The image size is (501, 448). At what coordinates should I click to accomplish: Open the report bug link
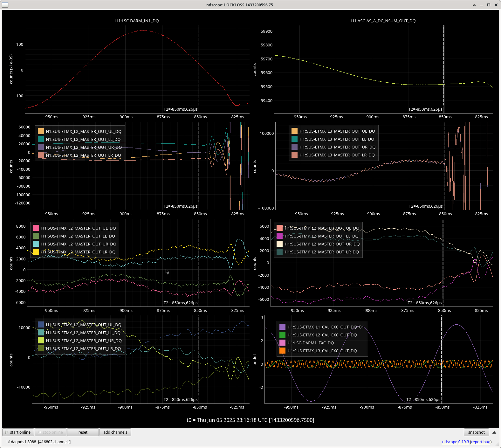click(481, 442)
